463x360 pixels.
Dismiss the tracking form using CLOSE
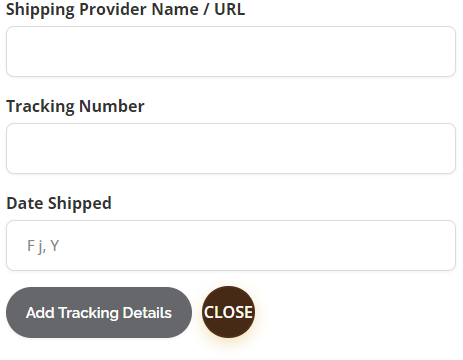pyautogui.click(x=228, y=312)
